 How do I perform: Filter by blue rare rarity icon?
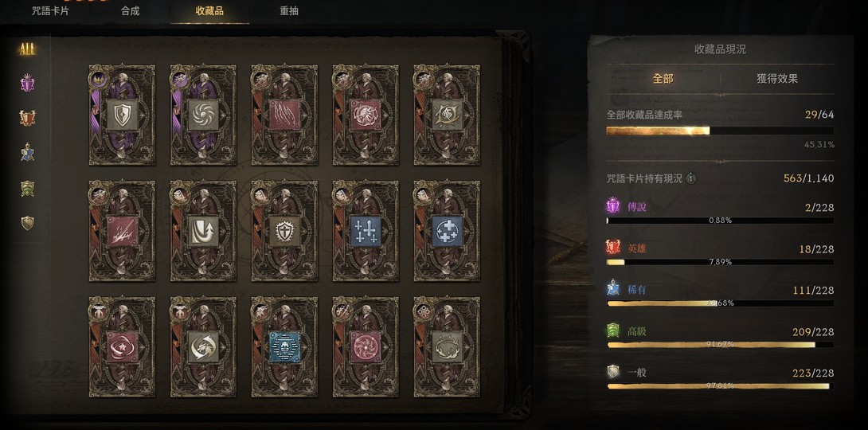click(x=27, y=152)
